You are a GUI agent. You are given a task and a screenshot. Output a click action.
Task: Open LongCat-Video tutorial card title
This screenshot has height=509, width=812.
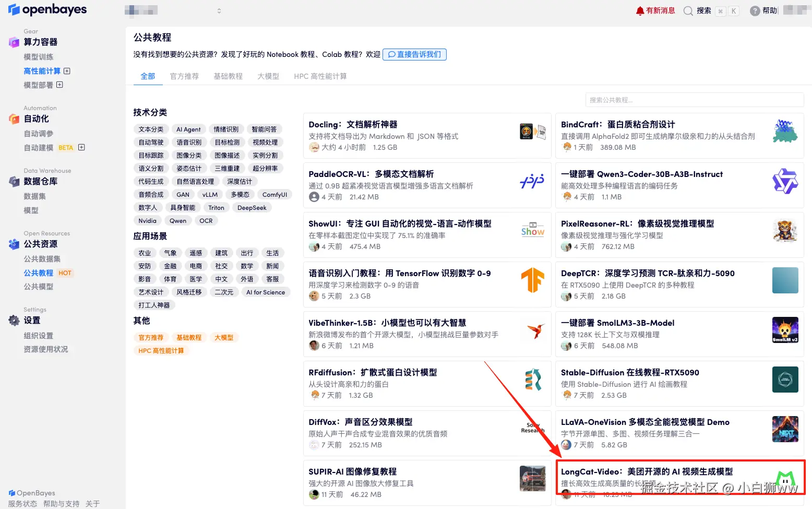(x=647, y=471)
